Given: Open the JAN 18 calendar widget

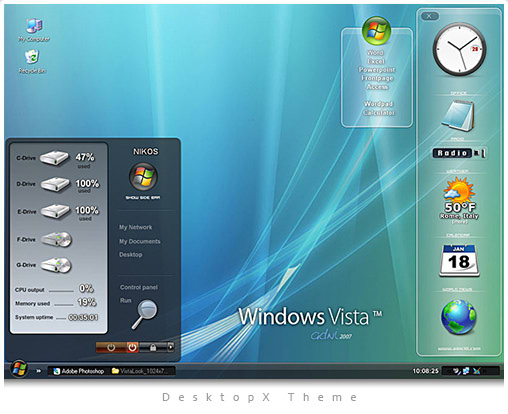Looking at the screenshot, I should 459,260.
